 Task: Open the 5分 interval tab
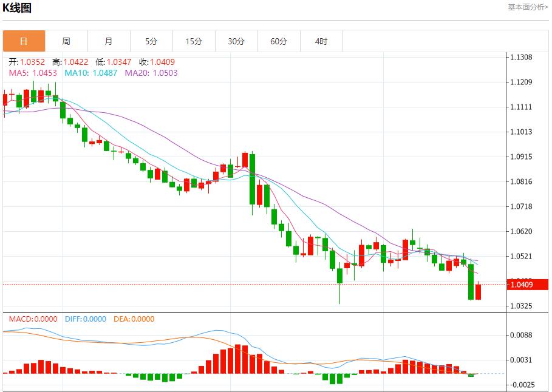(151, 41)
